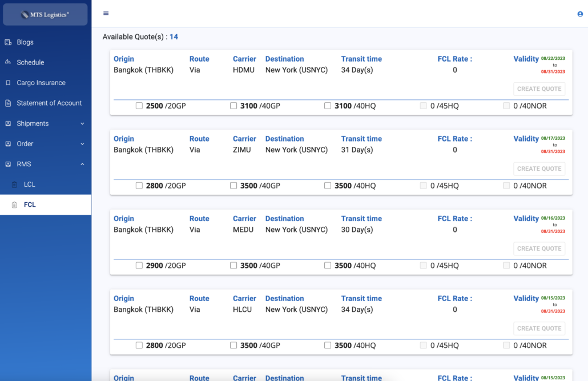This screenshot has height=381, width=588.
Task: Select the 3500 /40HQ checkbox for MEDU
Action: click(x=328, y=266)
